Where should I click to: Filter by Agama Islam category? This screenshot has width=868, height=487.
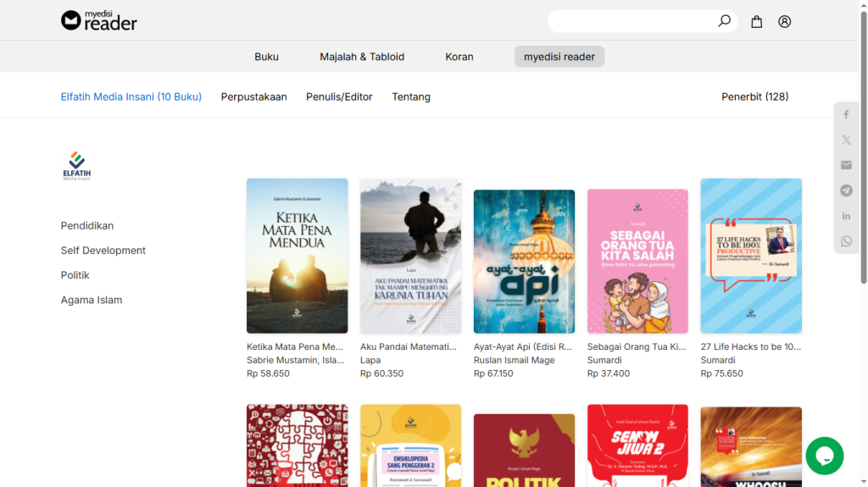(x=92, y=300)
